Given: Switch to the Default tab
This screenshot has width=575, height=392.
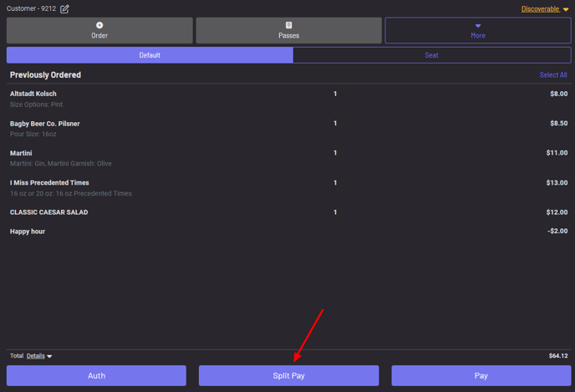Looking at the screenshot, I should (150, 55).
